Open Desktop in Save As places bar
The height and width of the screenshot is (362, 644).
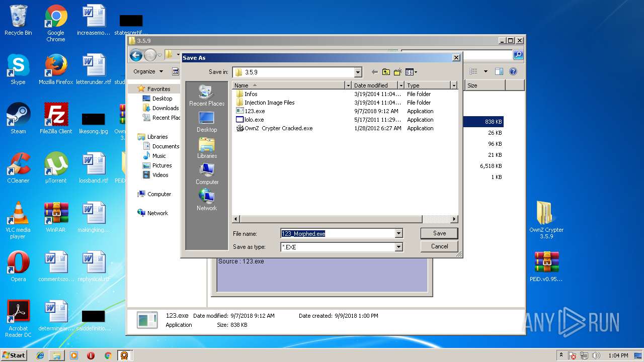click(x=207, y=122)
